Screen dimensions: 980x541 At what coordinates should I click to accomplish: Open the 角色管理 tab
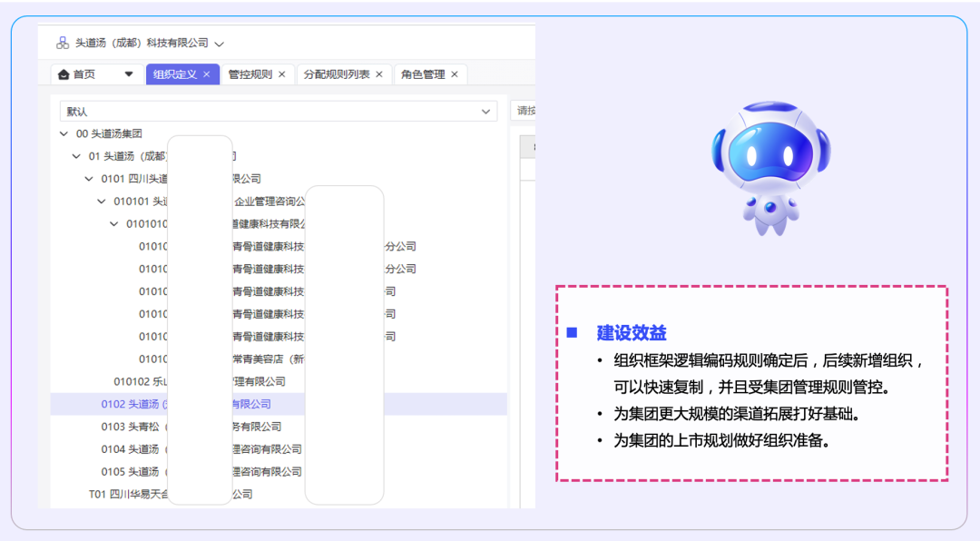pyautogui.click(x=423, y=74)
